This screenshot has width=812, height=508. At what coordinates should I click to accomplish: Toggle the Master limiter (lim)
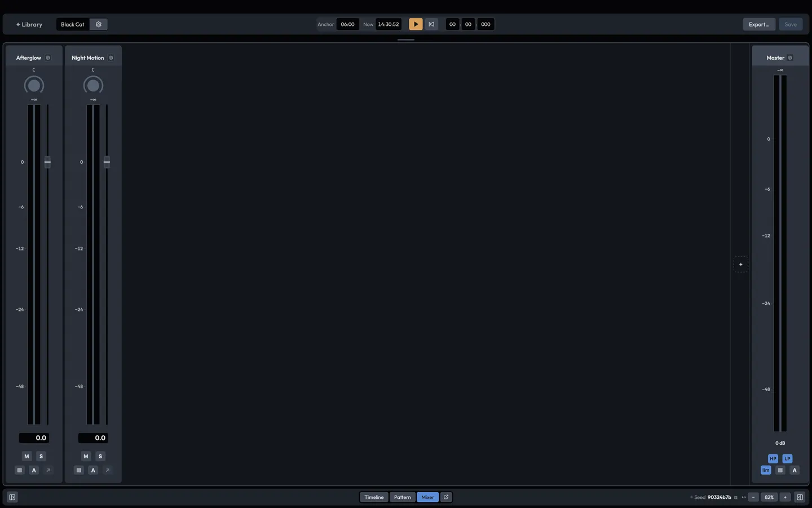click(766, 470)
